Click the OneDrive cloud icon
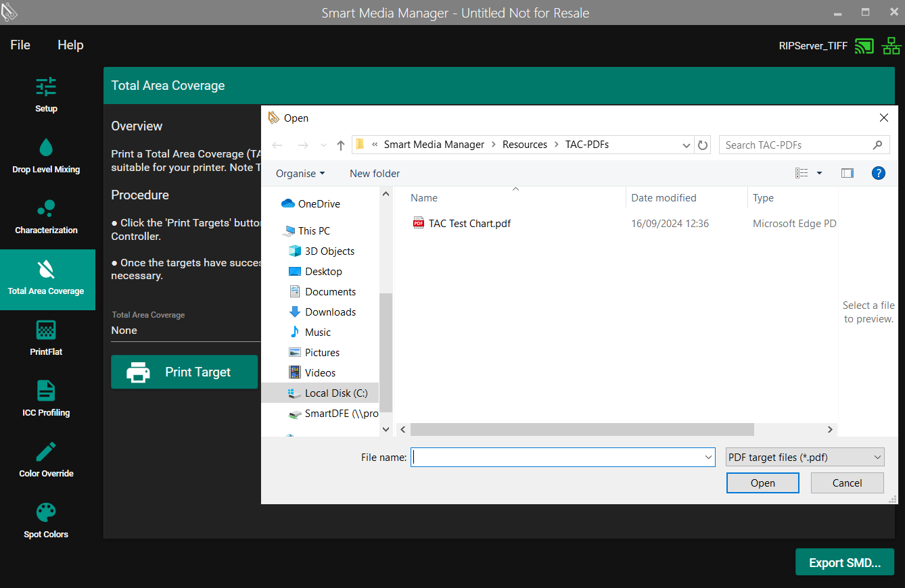This screenshot has height=588, width=905. pyautogui.click(x=288, y=203)
